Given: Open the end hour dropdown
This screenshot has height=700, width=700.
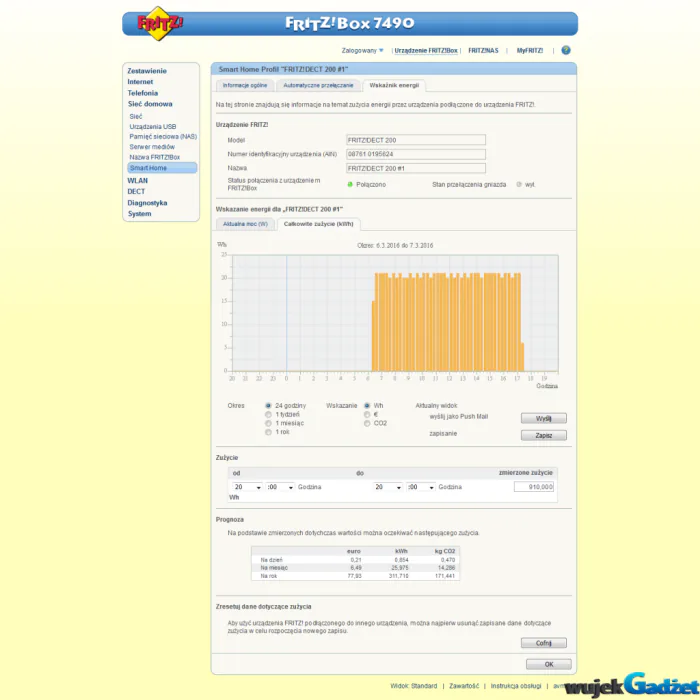Looking at the screenshot, I should click(x=388, y=487).
